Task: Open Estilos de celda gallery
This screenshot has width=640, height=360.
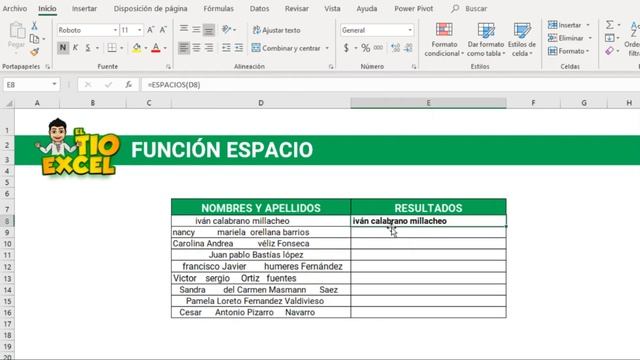Action: [x=522, y=39]
